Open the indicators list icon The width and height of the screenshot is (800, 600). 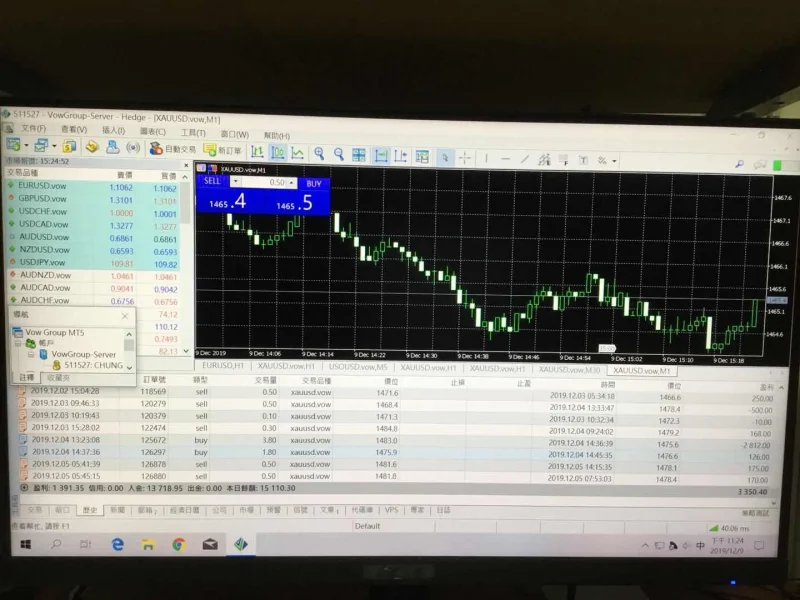422,157
